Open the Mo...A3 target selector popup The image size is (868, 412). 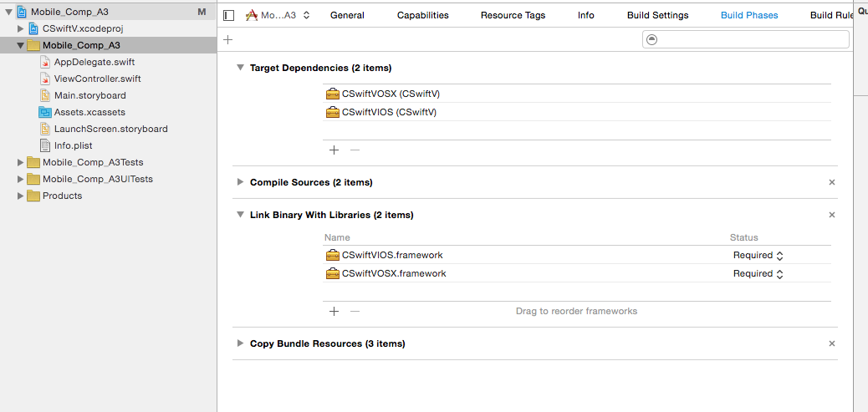[278, 16]
